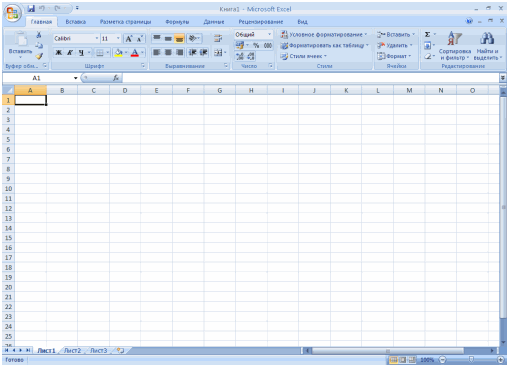Toggle bottom alignment (highlighted)
This screenshot has width=509, height=367.
(x=179, y=38)
